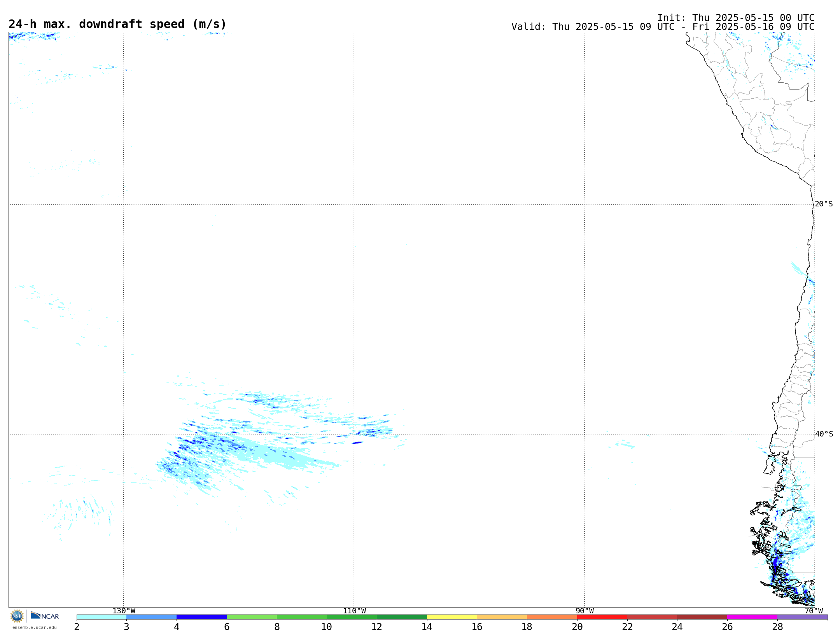Click the NCAR logo
Screen dimensions: 840x632
(45, 616)
